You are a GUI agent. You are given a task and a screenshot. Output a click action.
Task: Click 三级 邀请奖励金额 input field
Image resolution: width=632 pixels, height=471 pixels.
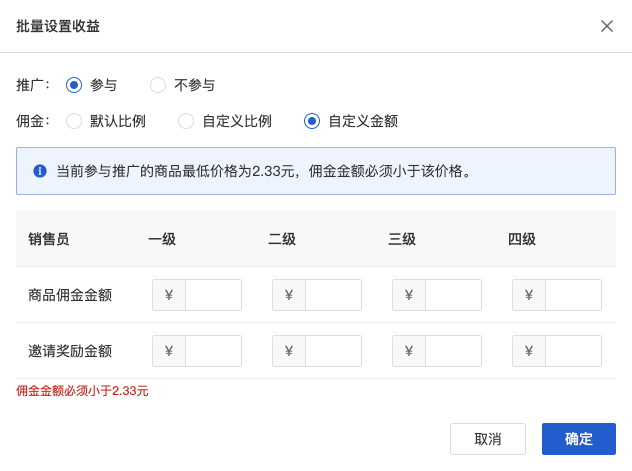tap(453, 351)
